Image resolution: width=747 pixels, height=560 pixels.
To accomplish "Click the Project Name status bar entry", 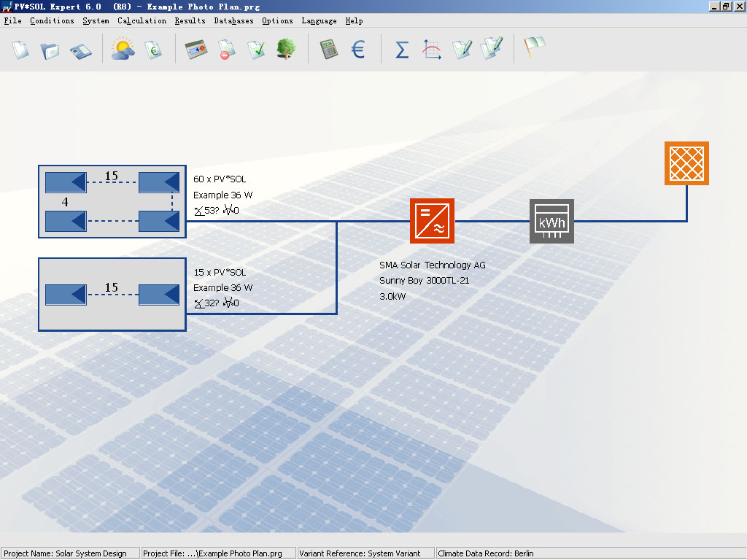I will [x=70, y=553].
